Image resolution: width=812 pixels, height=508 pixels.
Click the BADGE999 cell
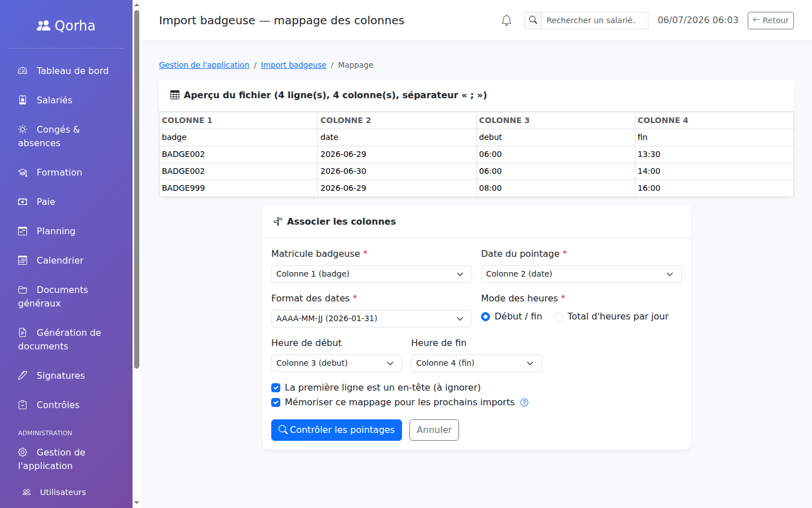(x=239, y=188)
